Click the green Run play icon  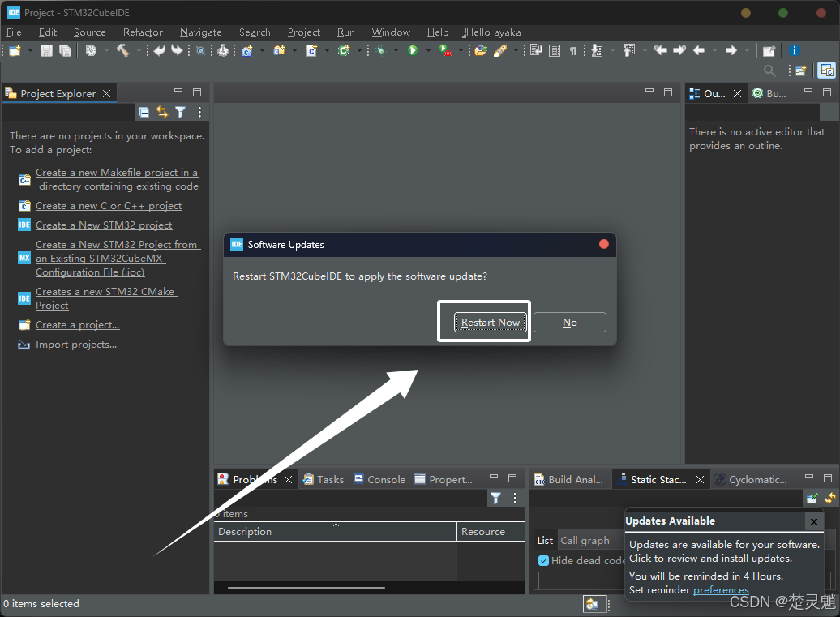point(413,50)
